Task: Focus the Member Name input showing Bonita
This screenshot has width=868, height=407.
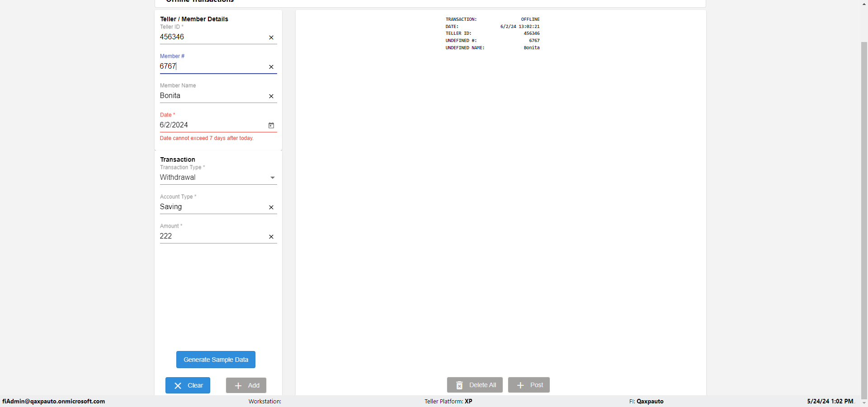Action: pyautogui.click(x=212, y=96)
